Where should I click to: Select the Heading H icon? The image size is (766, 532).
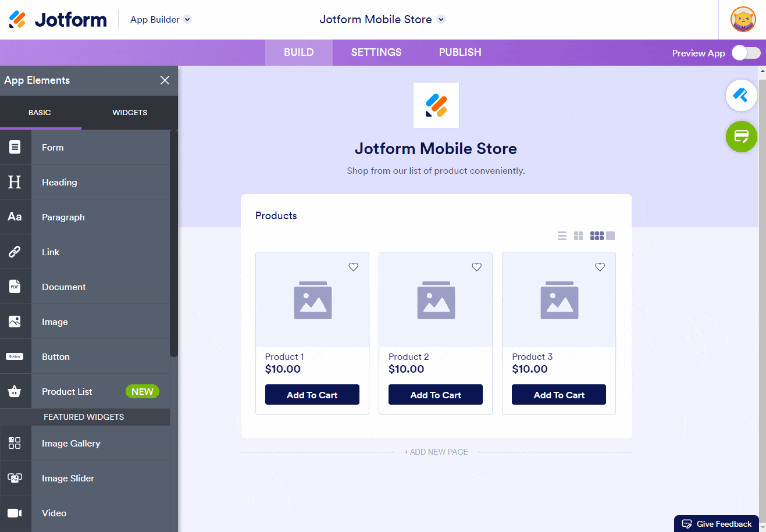15,182
